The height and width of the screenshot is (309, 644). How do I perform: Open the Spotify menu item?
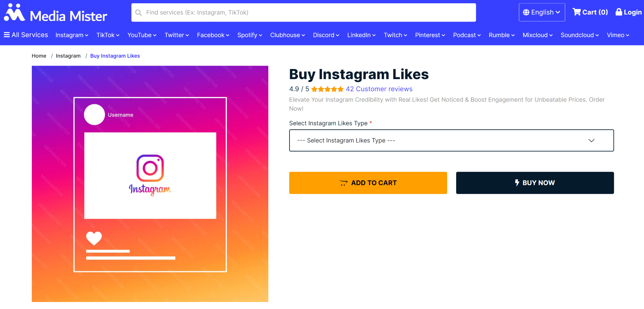pos(250,35)
